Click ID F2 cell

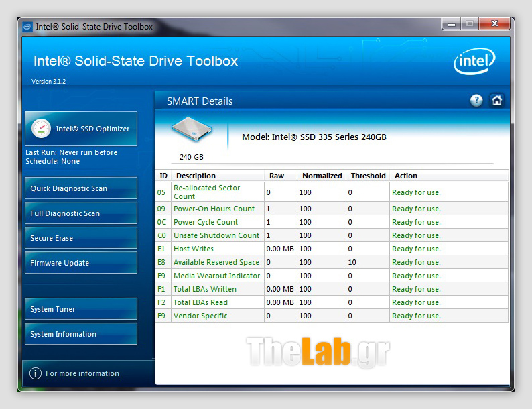point(161,302)
